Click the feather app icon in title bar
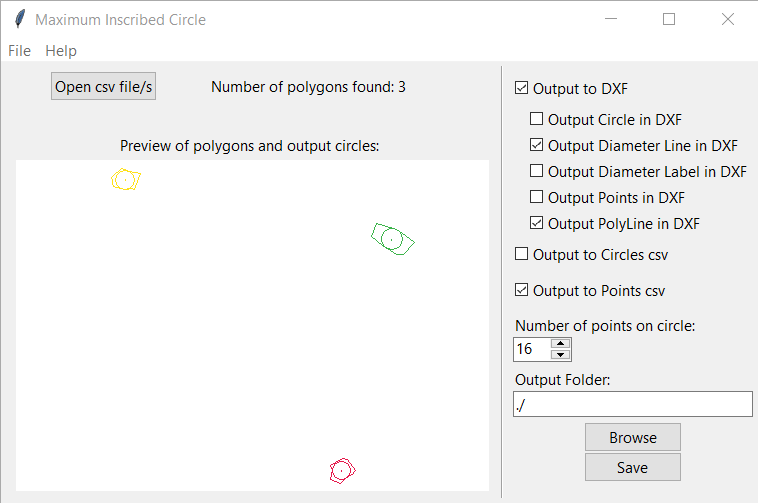 [x=20, y=19]
